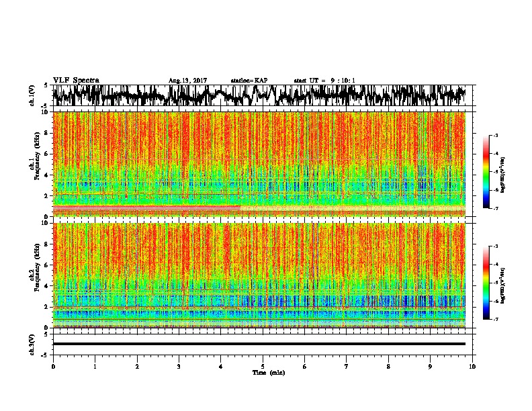The width and height of the screenshot is (532, 411).
Task: Click time axis tick label "2"
Action: coord(137,367)
